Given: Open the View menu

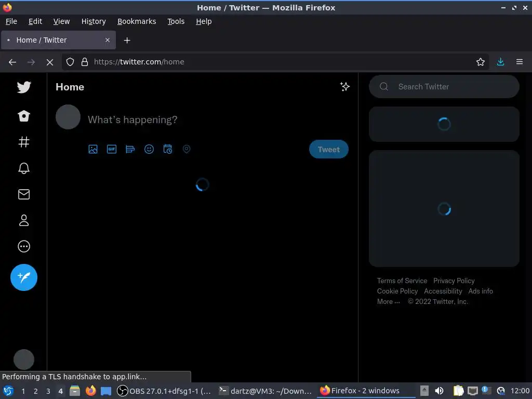Looking at the screenshot, I should click(x=61, y=21).
